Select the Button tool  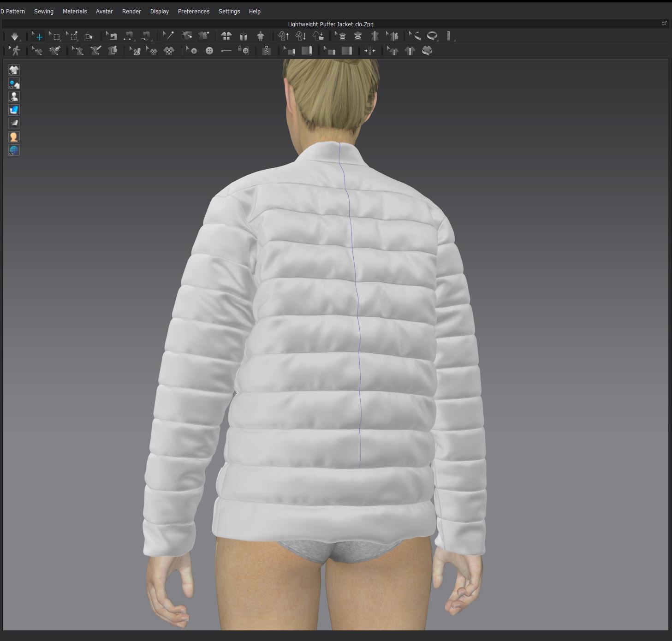coord(209,51)
